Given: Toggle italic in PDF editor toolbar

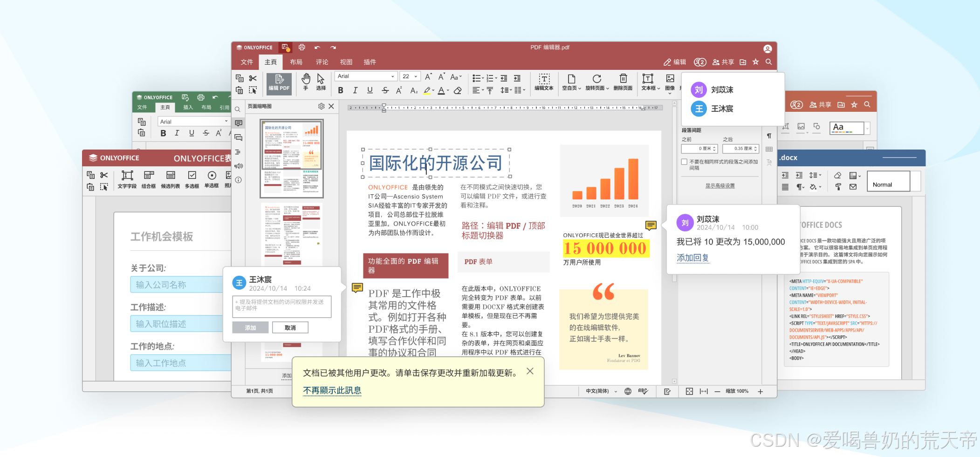Looking at the screenshot, I should (x=355, y=90).
